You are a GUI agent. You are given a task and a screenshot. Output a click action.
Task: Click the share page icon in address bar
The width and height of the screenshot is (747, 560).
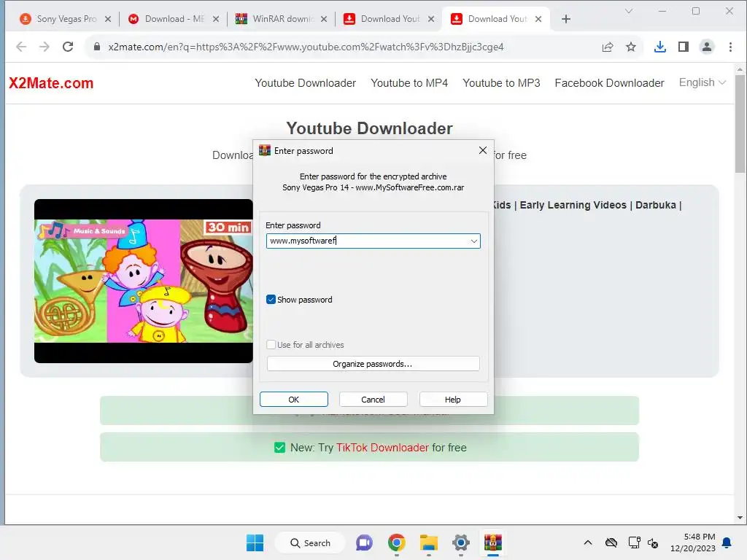click(x=608, y=47)
